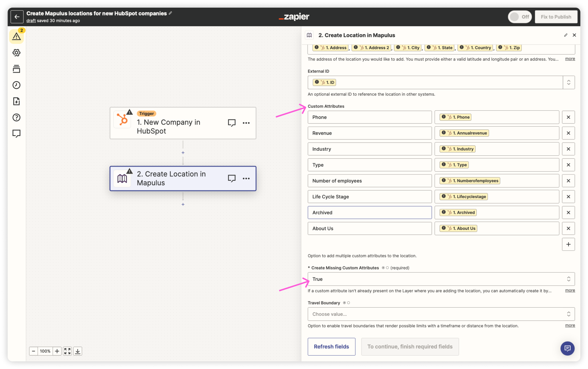Click the back arrow button
Screen dimensions: 588x369
coord(17,17)
